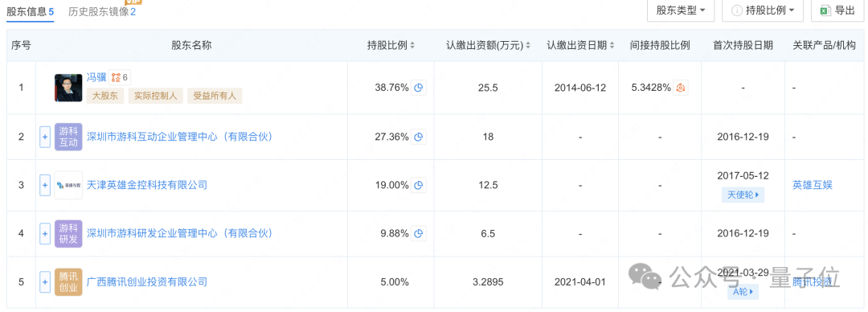Image resolution: width=868 pixels, height=312 pixels.
Task: Sort table by 持股比例 column header
Action: [x=391, y=46]
